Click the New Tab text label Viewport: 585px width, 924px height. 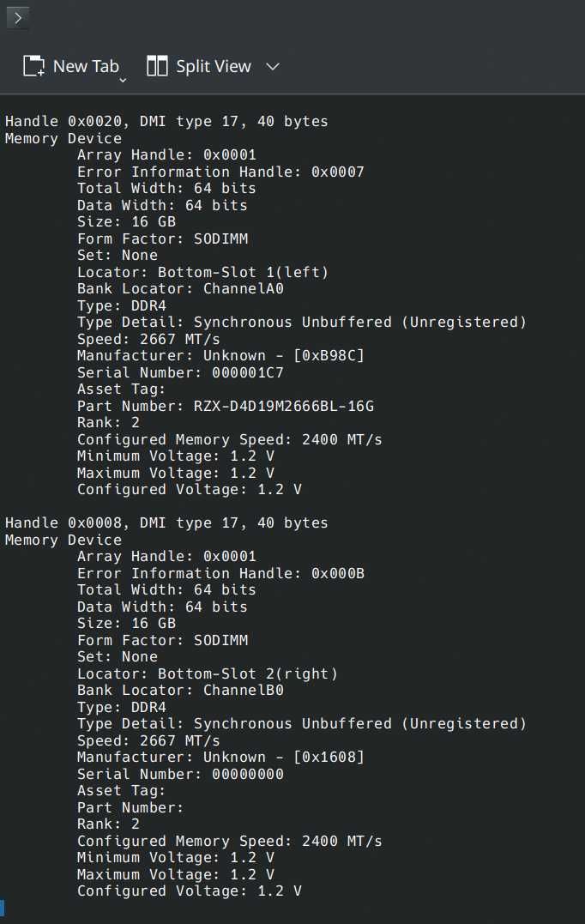point(86,66)
